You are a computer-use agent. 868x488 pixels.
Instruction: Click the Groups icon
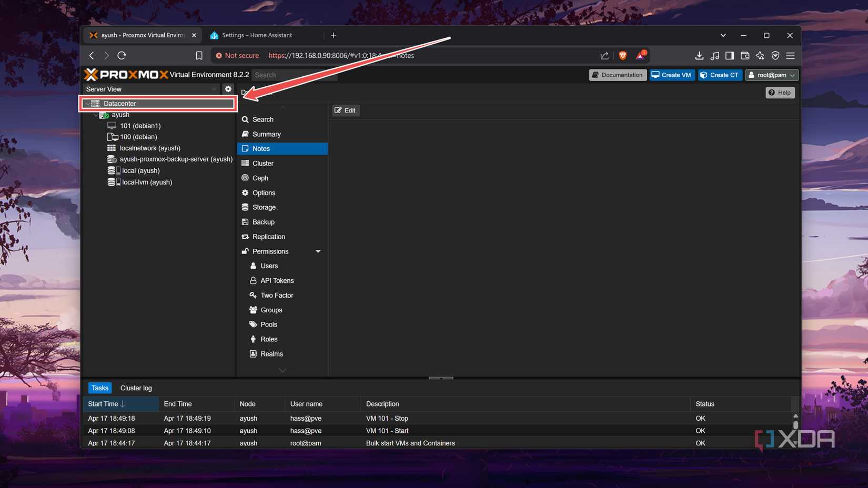(254, 310)
